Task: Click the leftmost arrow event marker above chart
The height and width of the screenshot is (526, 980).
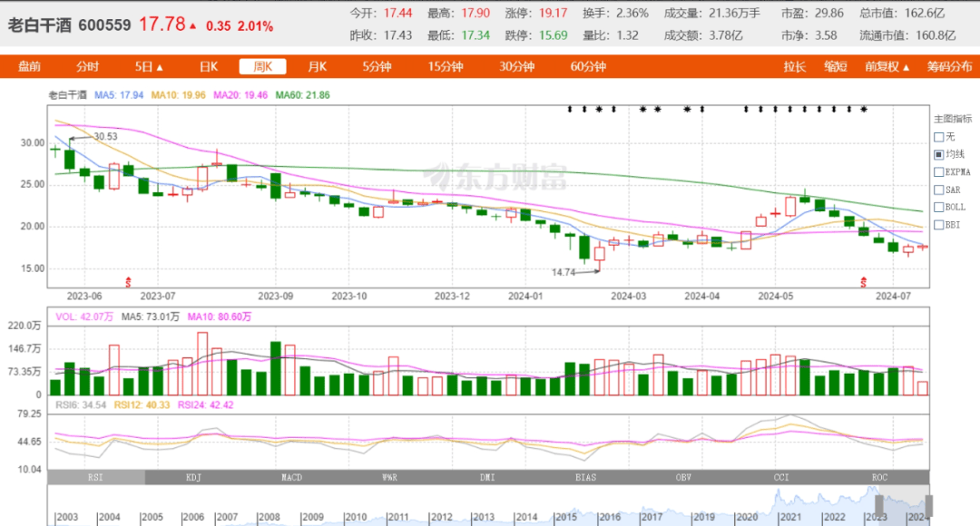Action: tap(570, 110)
